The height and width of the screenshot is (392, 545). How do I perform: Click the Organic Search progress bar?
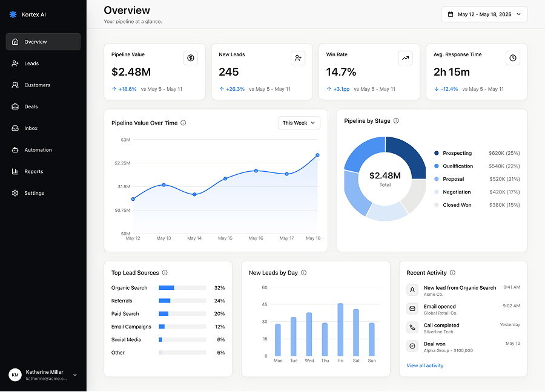(182, 287)
